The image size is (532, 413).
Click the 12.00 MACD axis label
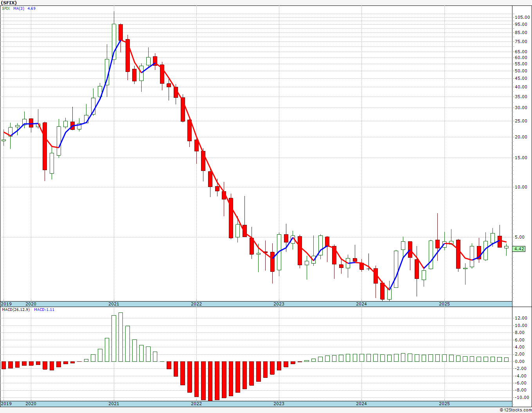pos(521,318)
